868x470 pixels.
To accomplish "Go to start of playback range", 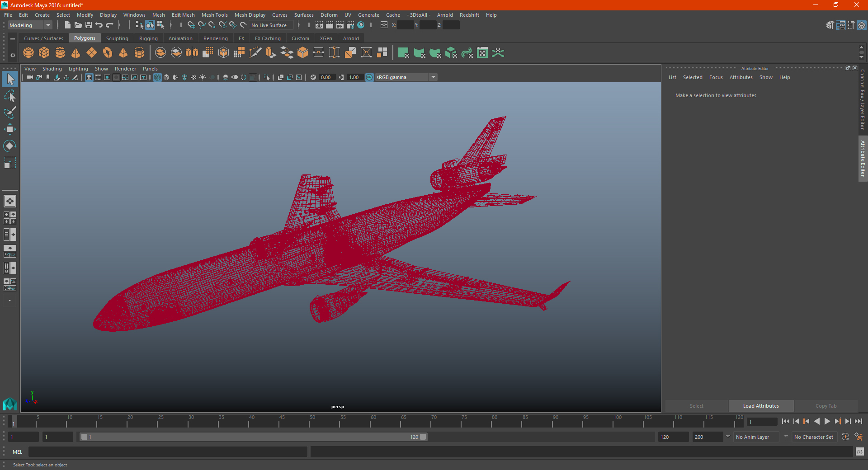I will (786, 421).
